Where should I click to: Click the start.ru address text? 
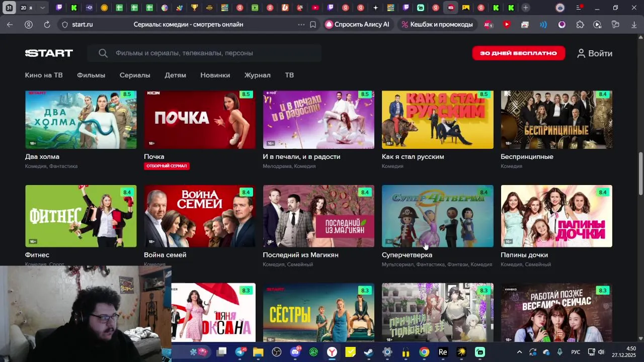(83, 24)
